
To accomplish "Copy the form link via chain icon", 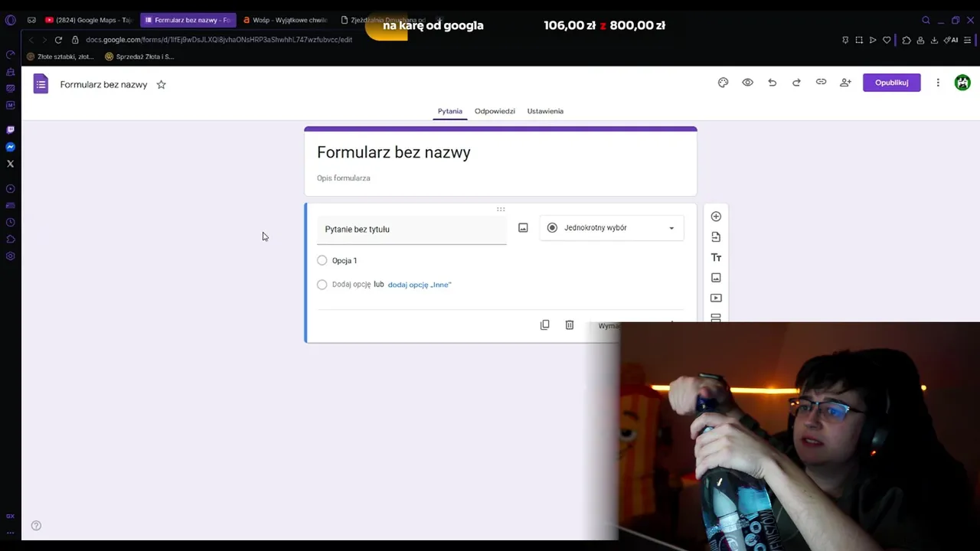I will tap(821, 82).
